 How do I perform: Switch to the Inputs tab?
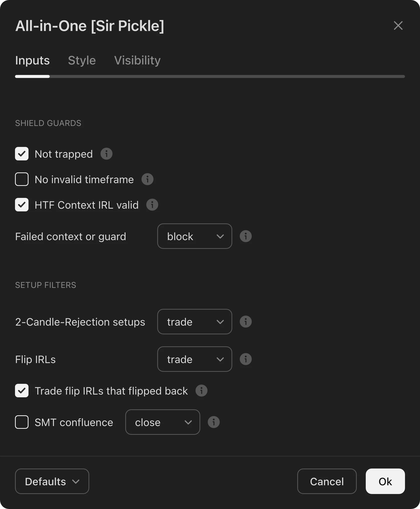coord(32,60)
